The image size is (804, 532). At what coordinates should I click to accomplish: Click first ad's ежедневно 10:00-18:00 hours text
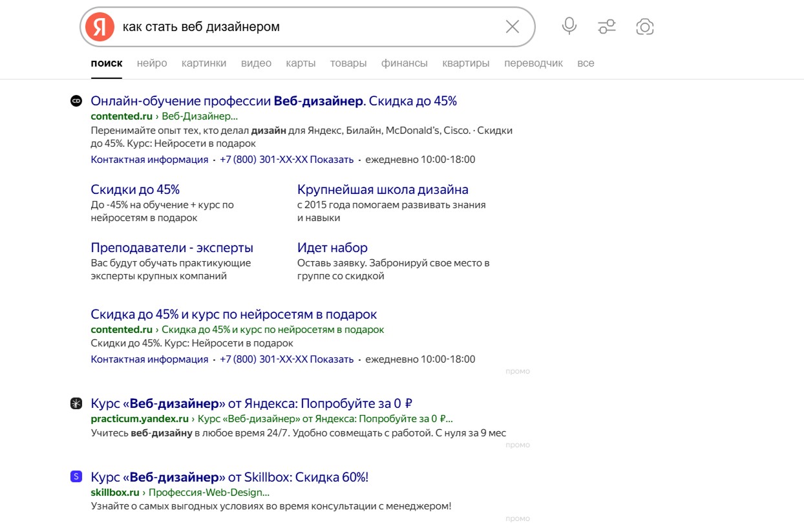click(x=420, y=160)
